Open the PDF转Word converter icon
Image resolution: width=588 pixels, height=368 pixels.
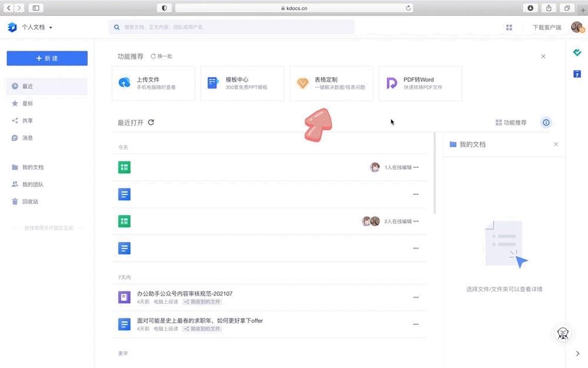coord(392,83)
